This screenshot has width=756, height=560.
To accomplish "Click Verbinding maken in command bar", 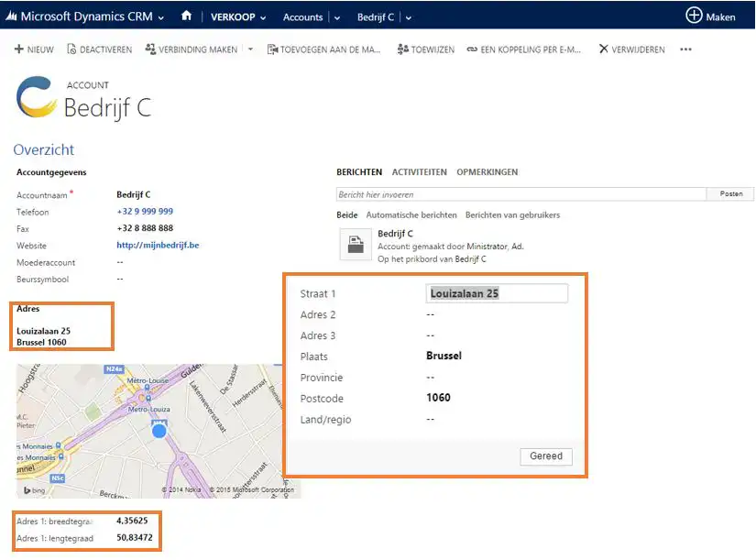I will click(x=192, y=49).
